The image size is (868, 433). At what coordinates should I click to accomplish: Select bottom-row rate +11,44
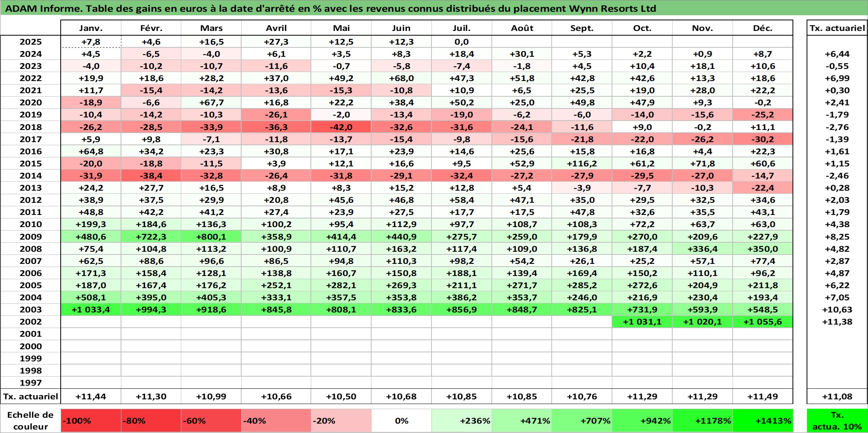click(x=91, y=396)
